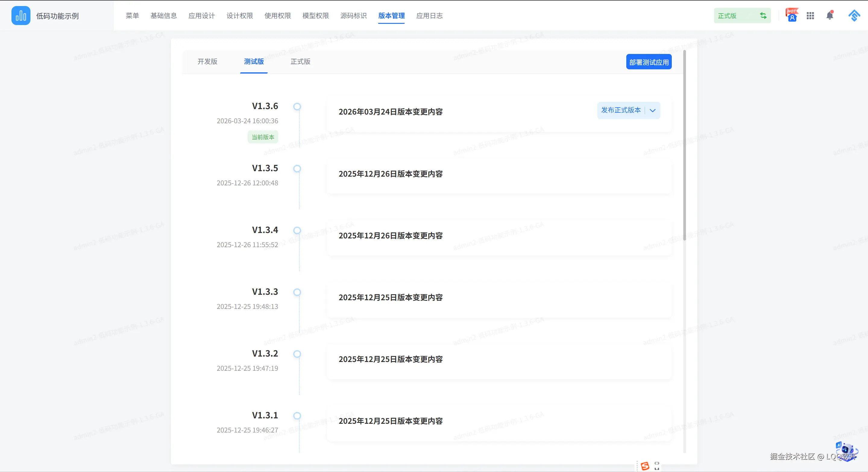
Task: Expand the 发布正式版本 dropdown arrow
Action: [653, 111]
